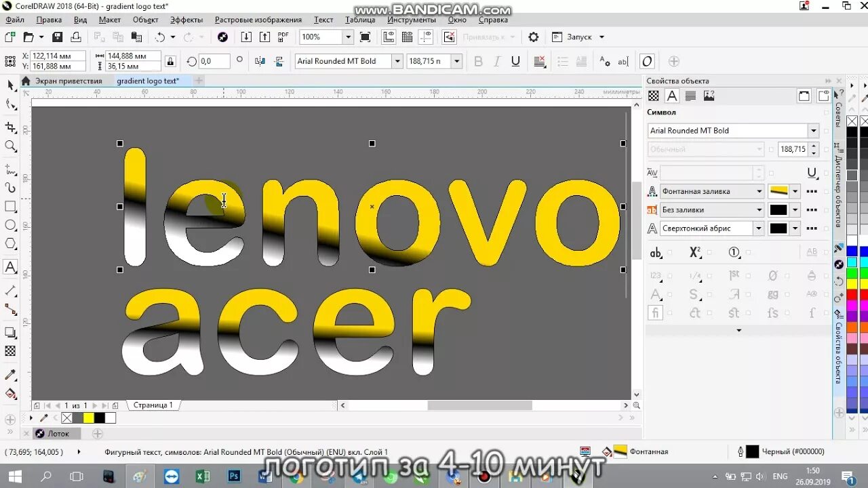Toggle Italic formatting
Image resolution: width=868 pixels, height=488 pixels.
click(496, 61)
